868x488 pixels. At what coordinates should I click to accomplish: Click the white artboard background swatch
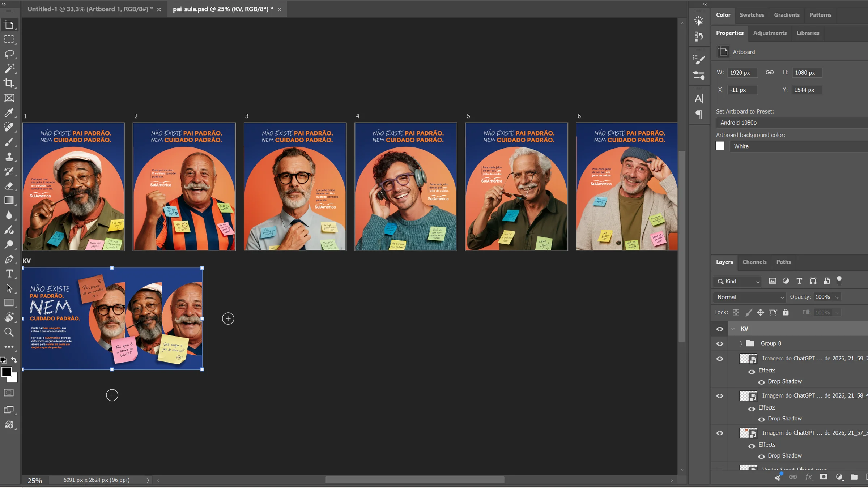coord(720,146)
